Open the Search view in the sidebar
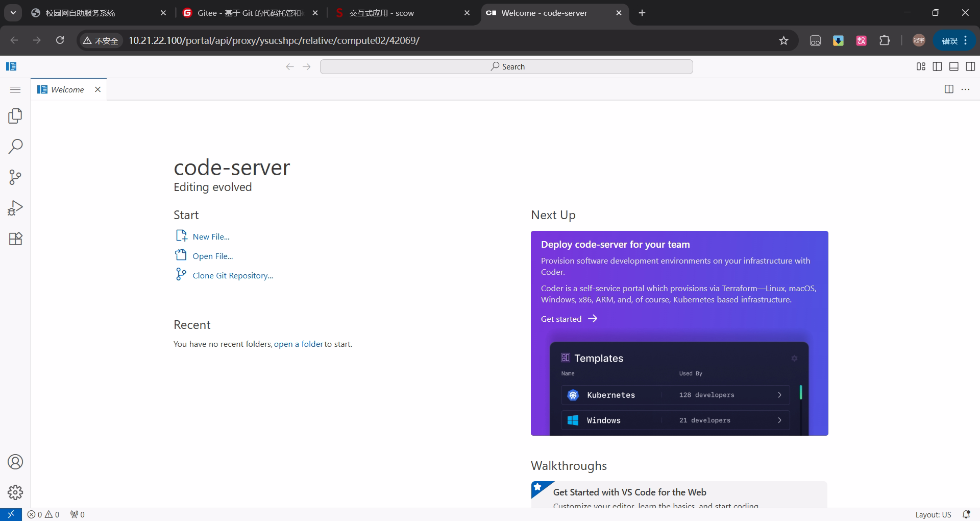The height and width of the screenshot is (521, 980). tap(15, 147)
